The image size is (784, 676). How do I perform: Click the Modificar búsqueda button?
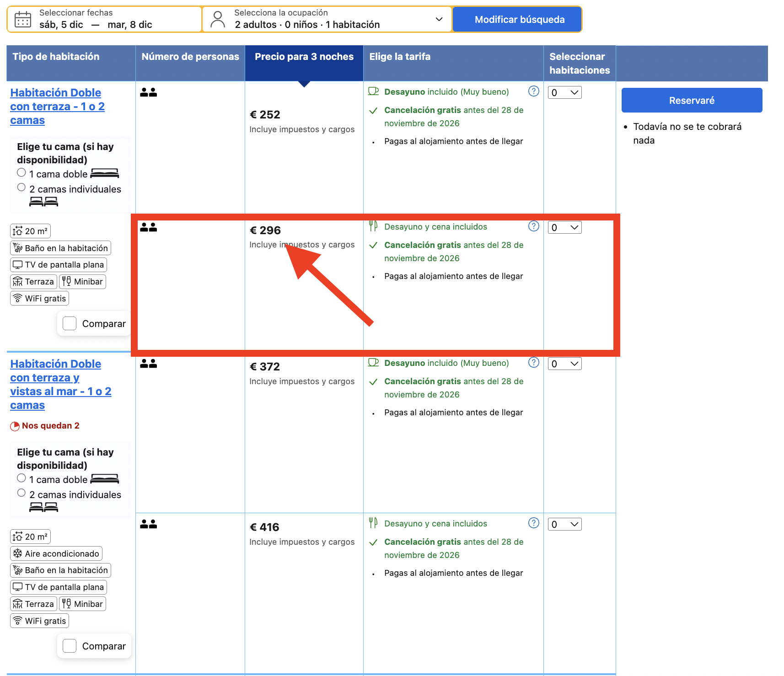[x=517, y=20]
